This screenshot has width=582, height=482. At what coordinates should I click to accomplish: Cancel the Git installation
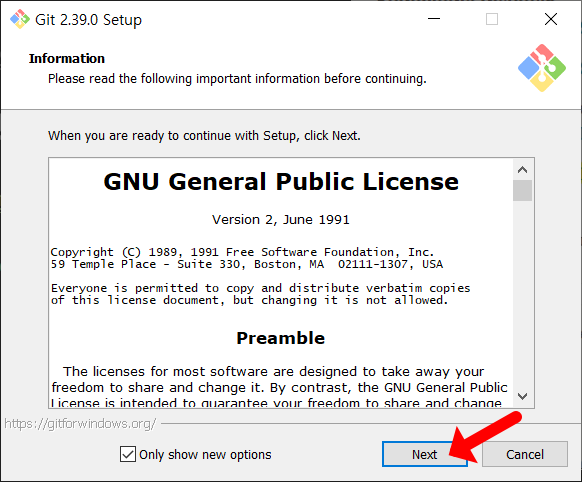[525, 454]
